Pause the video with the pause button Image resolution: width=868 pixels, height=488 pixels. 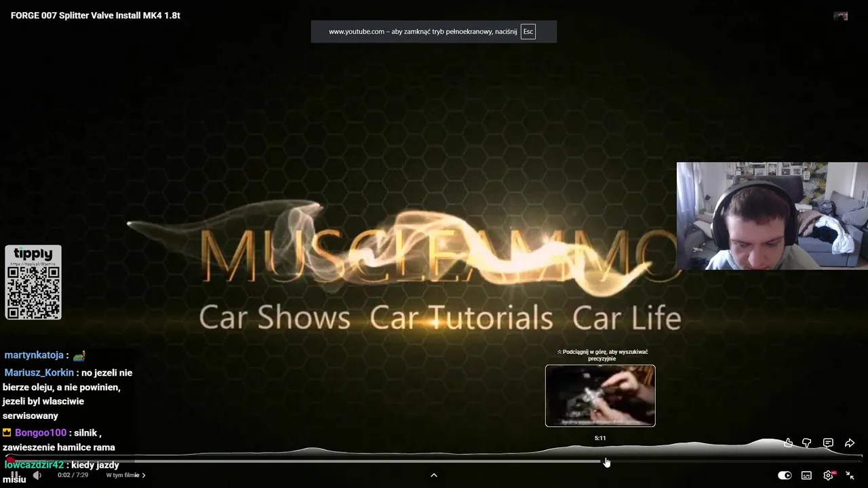pos(14,475)
